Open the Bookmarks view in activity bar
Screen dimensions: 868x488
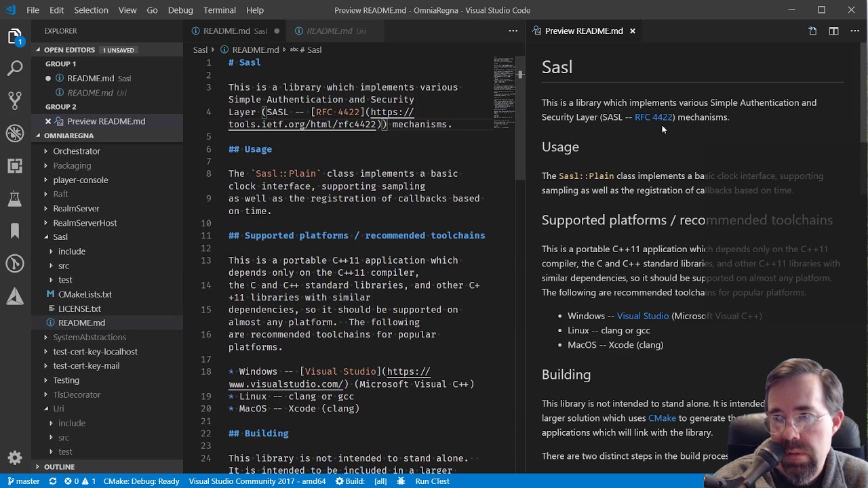(15, 231)
